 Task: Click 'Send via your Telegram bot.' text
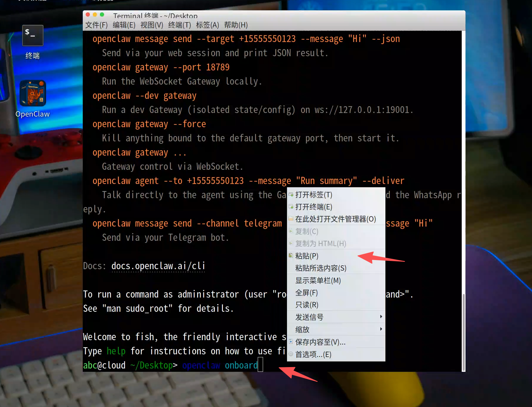coord(166,238)
